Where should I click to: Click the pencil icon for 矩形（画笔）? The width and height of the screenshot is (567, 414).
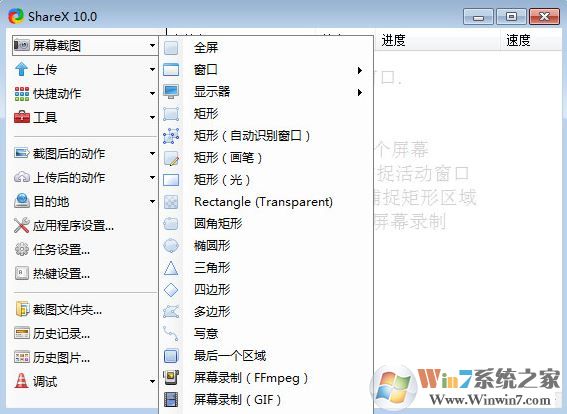point(171,158)
